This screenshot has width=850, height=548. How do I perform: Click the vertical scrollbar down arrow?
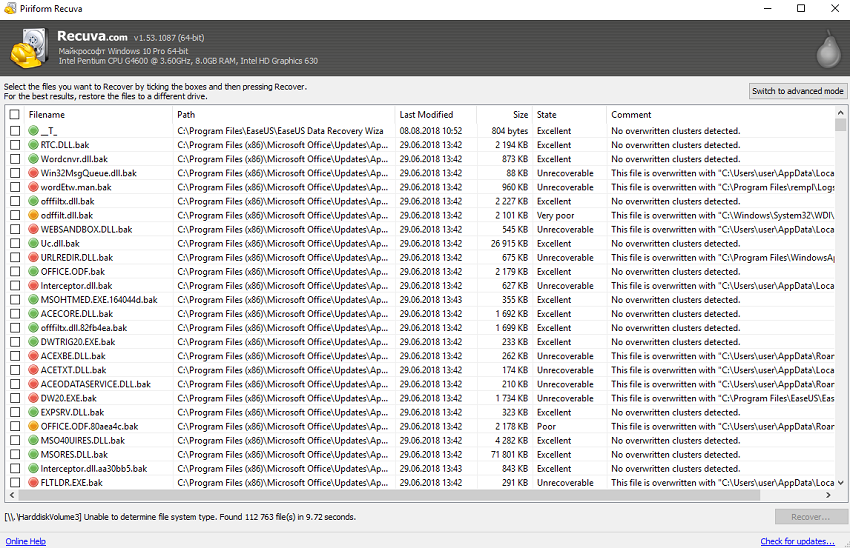pos(841,482)
